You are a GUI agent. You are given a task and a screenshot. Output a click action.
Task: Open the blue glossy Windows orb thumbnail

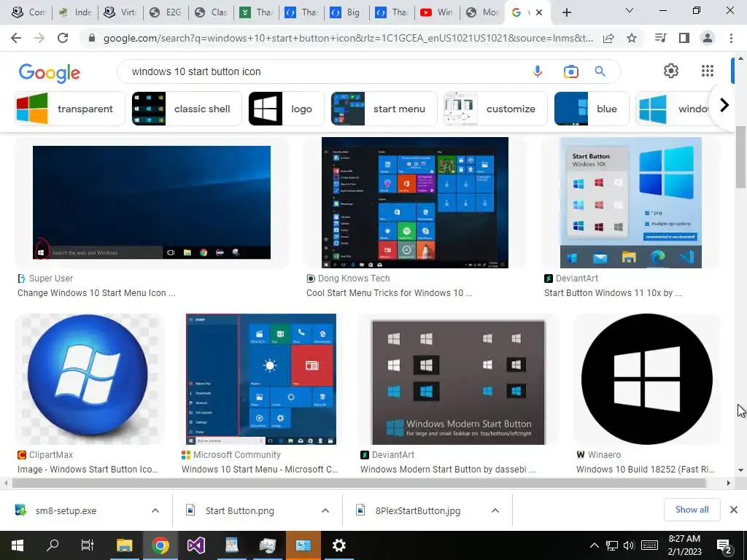pyautogui.click(x=89, y=379)
